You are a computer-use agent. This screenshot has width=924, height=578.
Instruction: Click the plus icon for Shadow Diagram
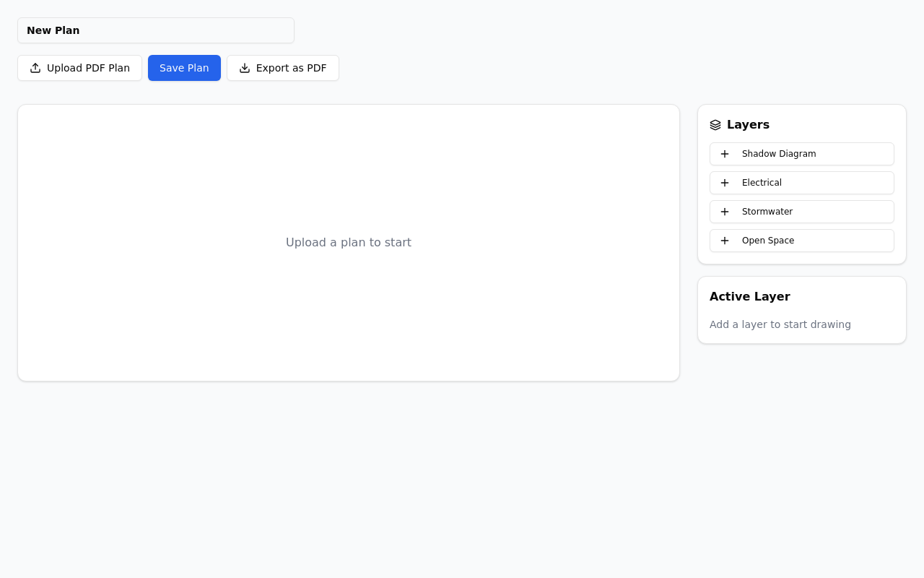(725, 154)
